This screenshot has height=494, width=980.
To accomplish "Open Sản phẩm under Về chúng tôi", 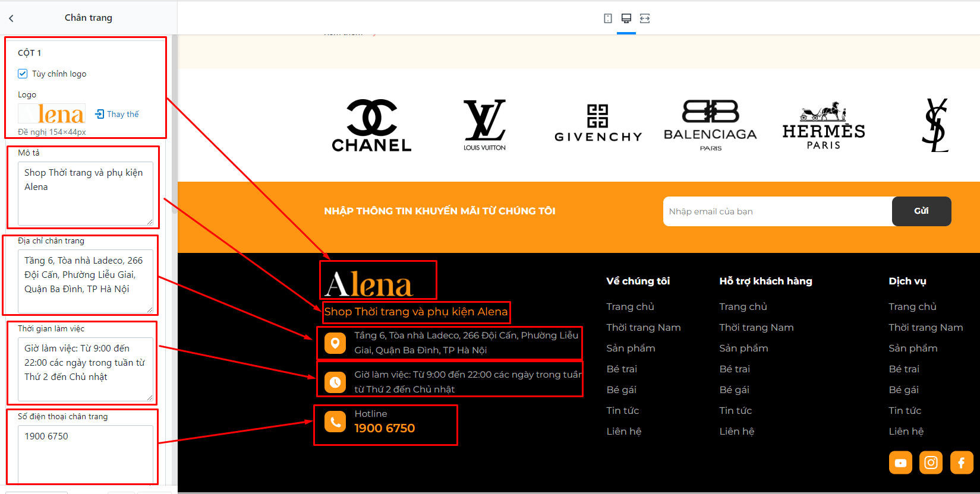I will click(x=631, y=348).
